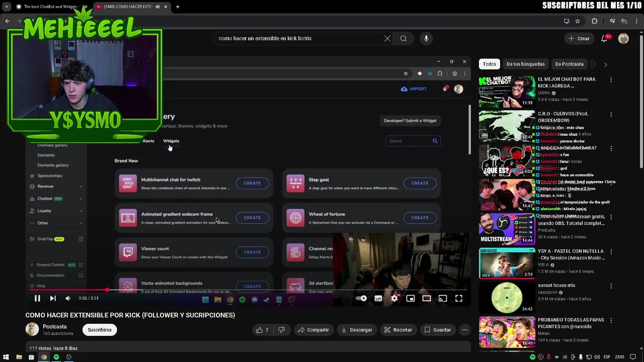Screen dimensions: 644x362
Task: Start voice search with the microphone
Action: pyautogui.click(x=426, y=38)
